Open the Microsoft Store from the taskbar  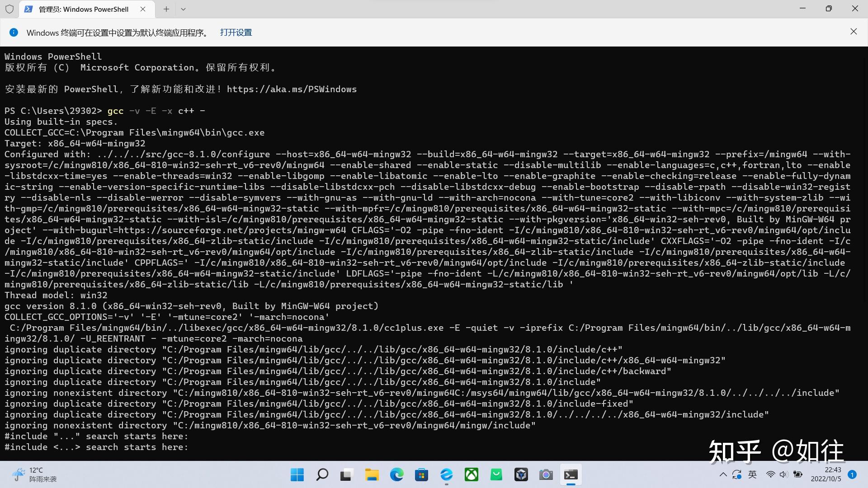coord(422,474)
